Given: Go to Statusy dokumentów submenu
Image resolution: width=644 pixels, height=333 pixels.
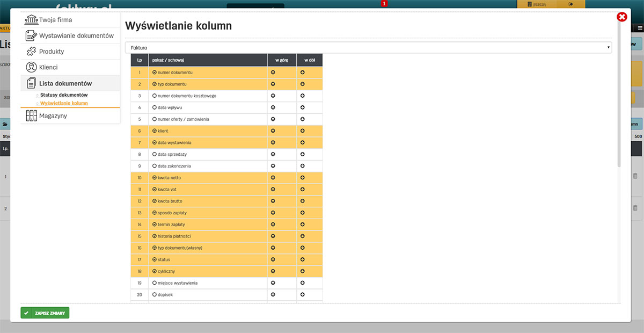Looking at the screenshot, I should click(x=64, y=95).
